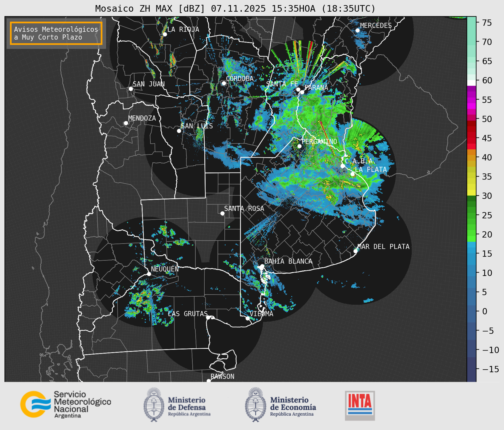
Task: Click the Avisos Meteorológicos a Muy Corto Plazo box
Action: [56, 33]
